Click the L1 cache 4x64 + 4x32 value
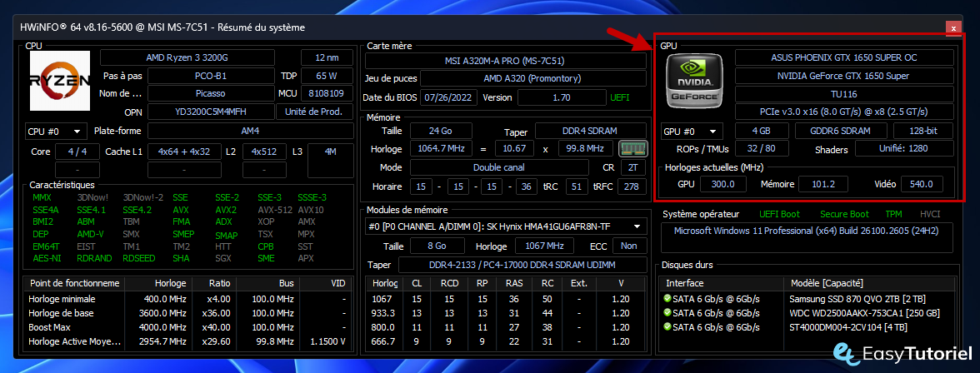Image resolution: width=980 pixels, height=373 pixels. click(184, 152)
